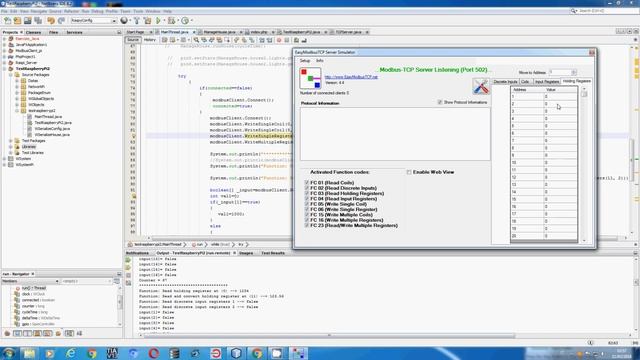Click New File icon in NetBeans toolbar
This screenshot has width=640, height=360.
coord(7,20)
